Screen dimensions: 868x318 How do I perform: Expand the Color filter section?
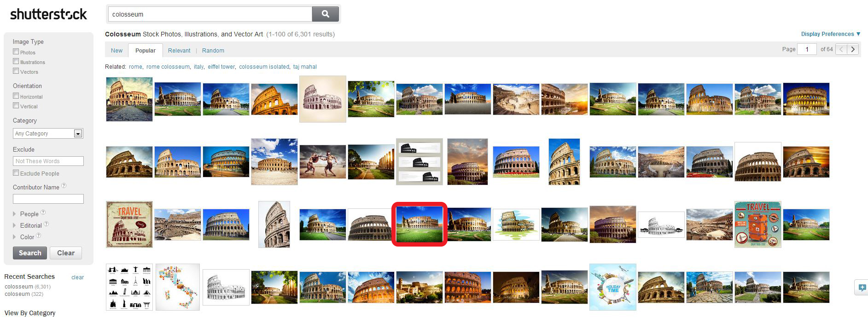(27, 237)
